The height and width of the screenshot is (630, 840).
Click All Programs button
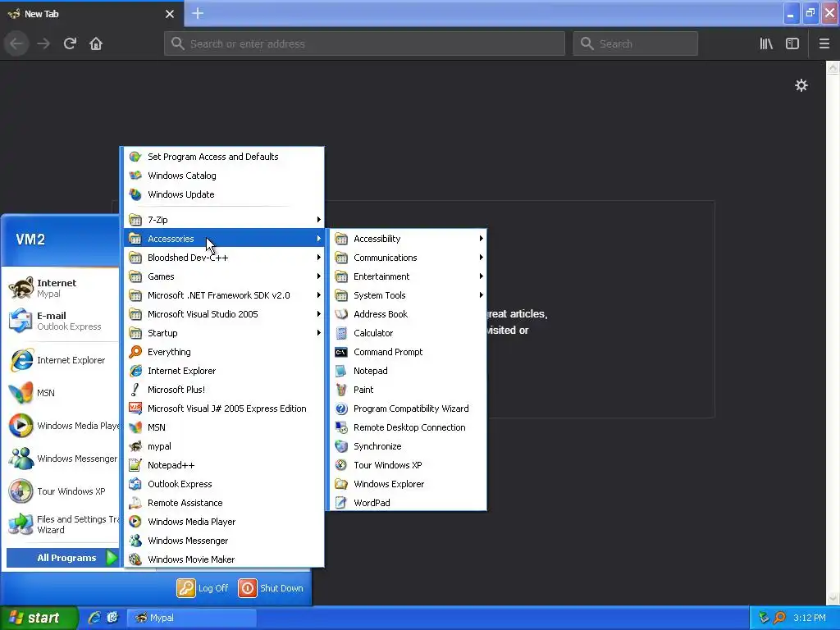[x=62, y=558]
